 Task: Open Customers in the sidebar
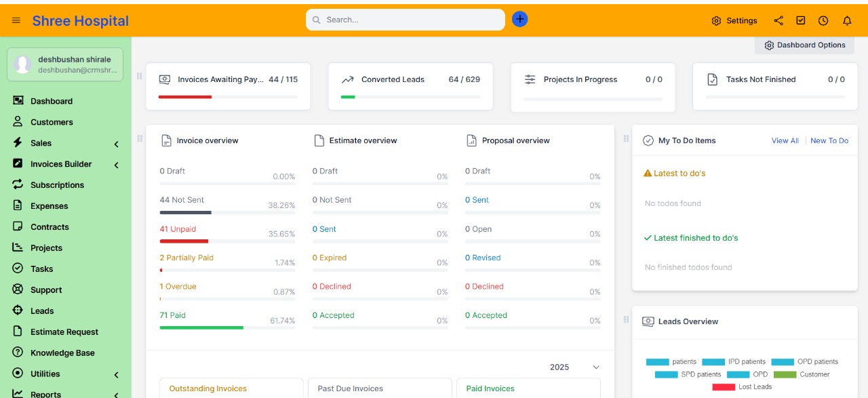pyautogui.click(x=52, y=122)
